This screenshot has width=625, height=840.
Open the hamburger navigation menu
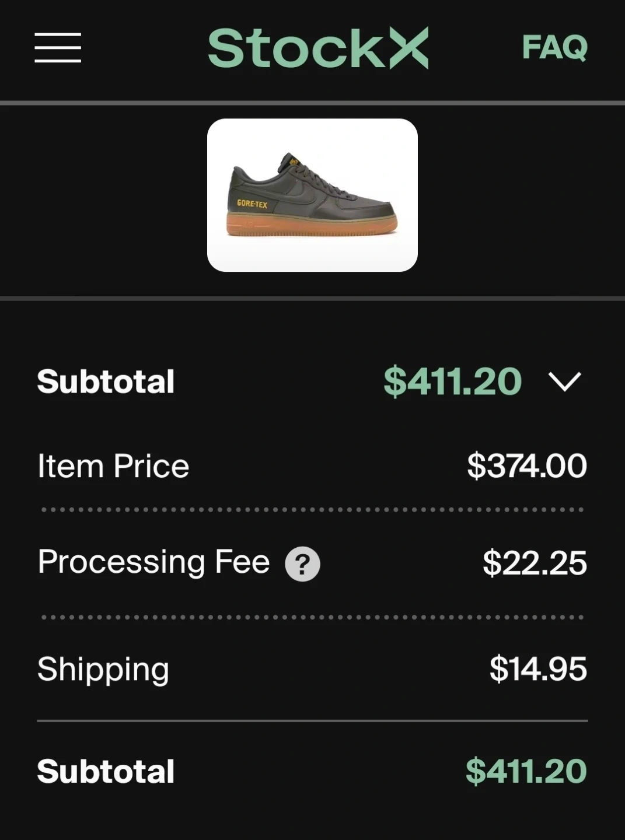coord(58,48)
